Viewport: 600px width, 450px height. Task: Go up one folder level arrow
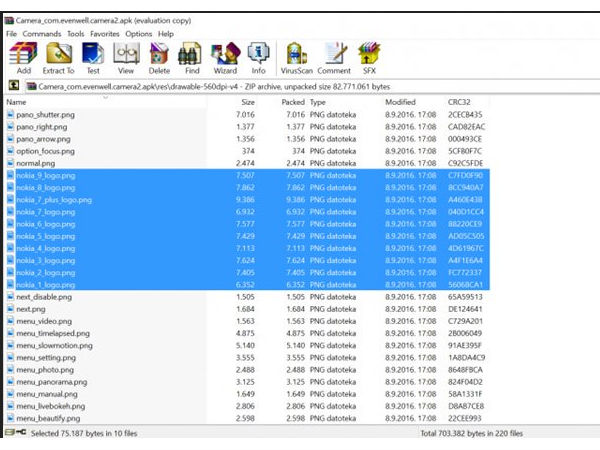(14, 85)
